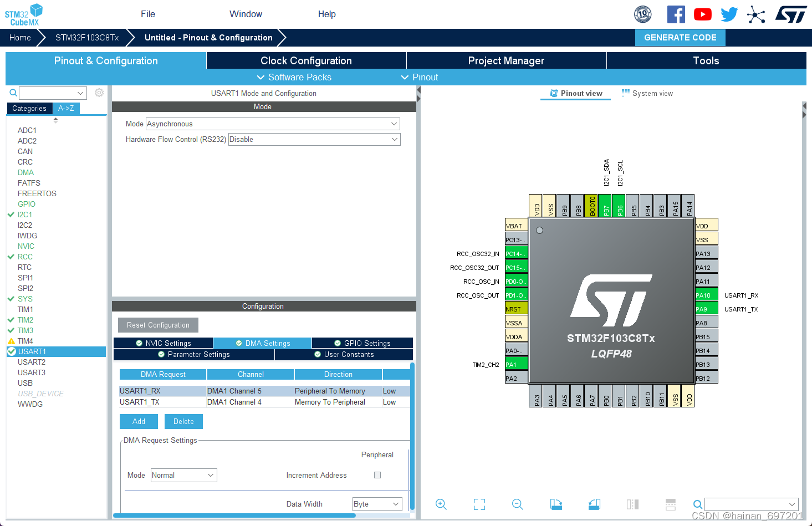Click the Channel column header
The height and width of the screenshot is (526, 812).
point(251,374)
